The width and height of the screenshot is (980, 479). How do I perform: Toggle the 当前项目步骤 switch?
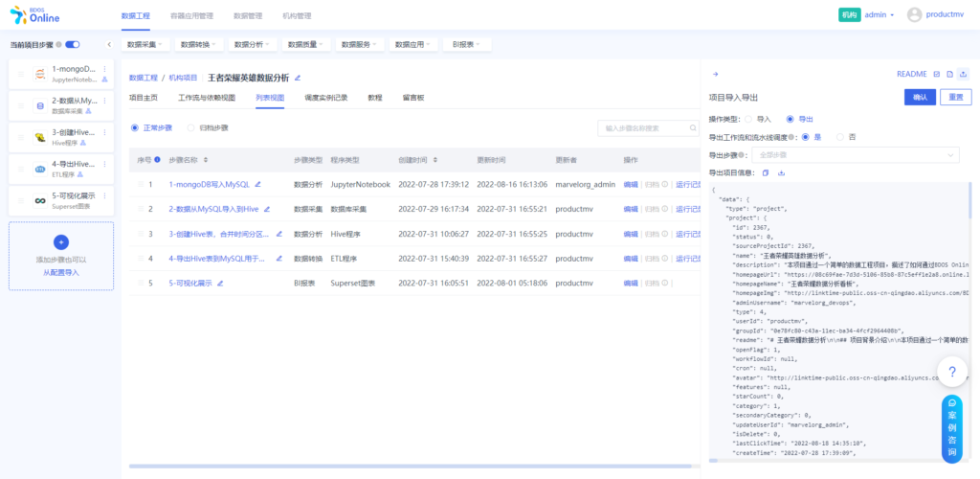point(73,44)
